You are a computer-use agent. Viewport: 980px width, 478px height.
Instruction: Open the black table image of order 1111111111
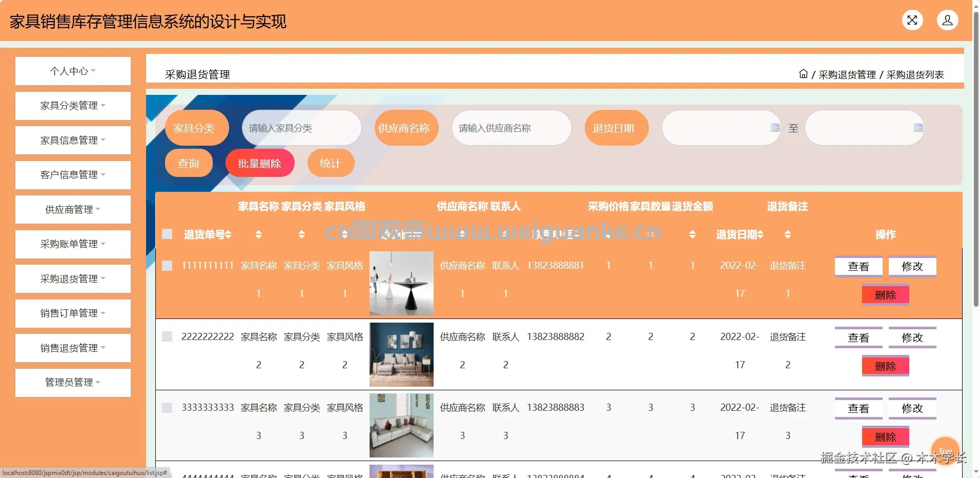(x=401, y=283)
